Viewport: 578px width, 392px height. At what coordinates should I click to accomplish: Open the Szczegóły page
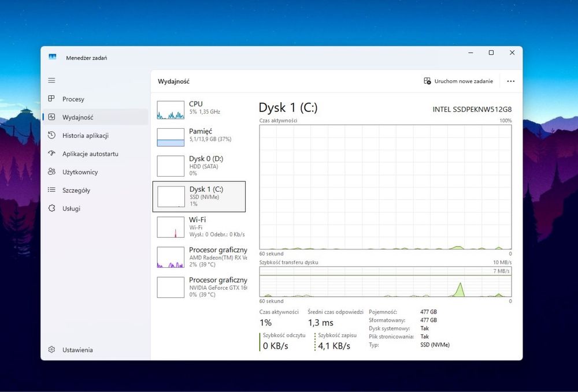(x=96, y=191)
